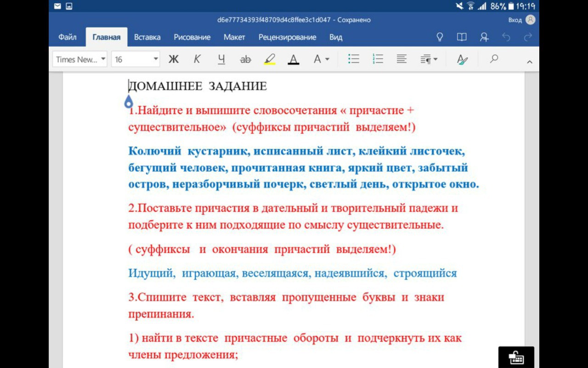Open the Times New Roman font dropdown

click(80, 59)
